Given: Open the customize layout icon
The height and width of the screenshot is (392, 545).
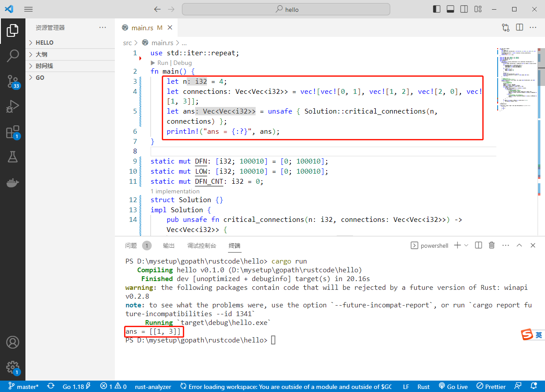Looking at the screenshot, I should pos(478,9).
